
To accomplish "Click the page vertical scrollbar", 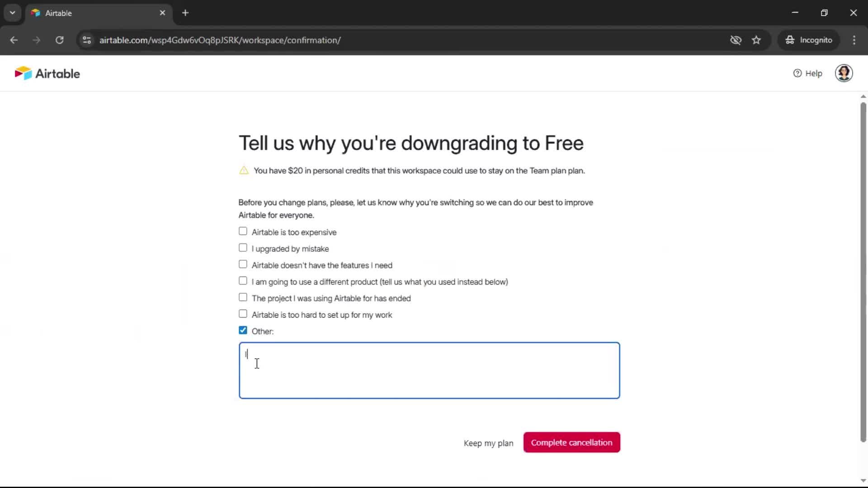I will point(863,272).
